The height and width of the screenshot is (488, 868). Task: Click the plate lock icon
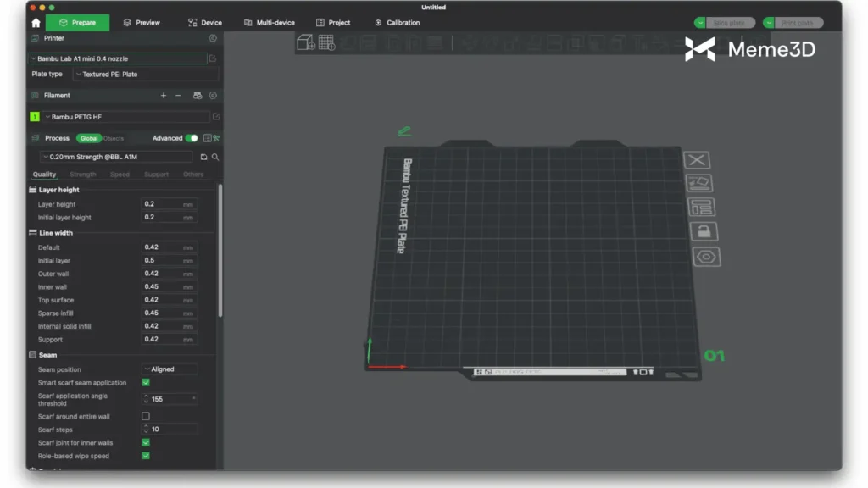click(703, 231)
